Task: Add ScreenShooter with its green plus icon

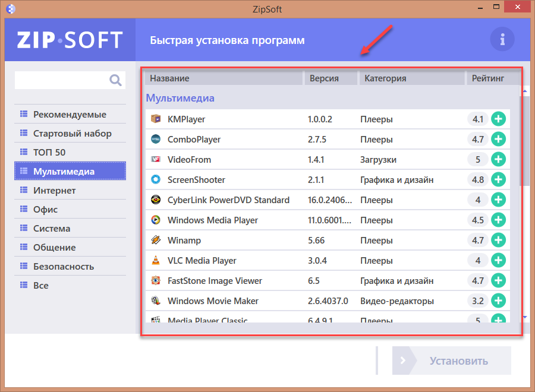Action: coord(498,179)
